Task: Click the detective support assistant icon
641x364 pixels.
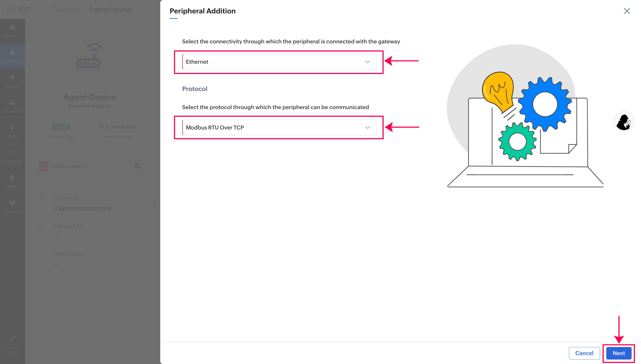Action: coord(624,122)
